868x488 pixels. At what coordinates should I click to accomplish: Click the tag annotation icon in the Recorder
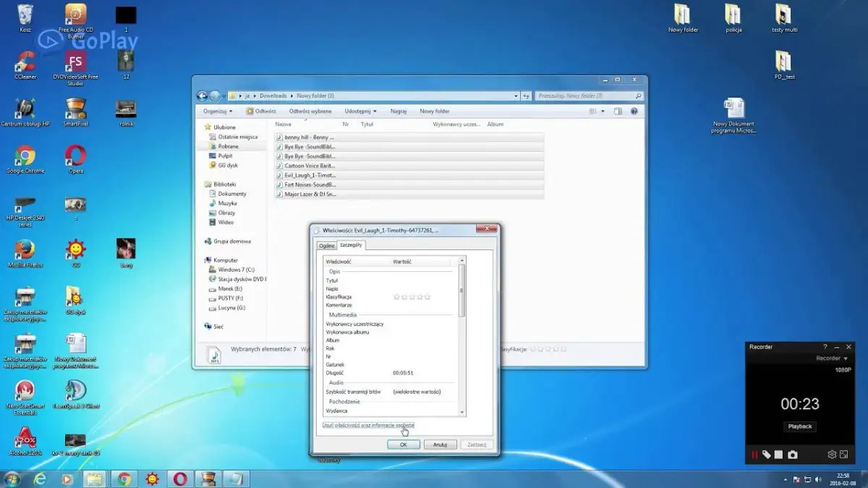[765, 454]
